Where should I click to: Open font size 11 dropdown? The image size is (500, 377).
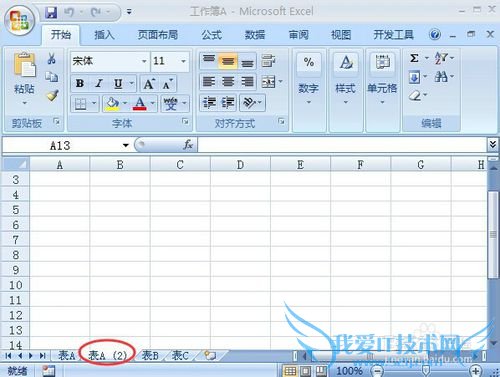(x=183, y=61)
